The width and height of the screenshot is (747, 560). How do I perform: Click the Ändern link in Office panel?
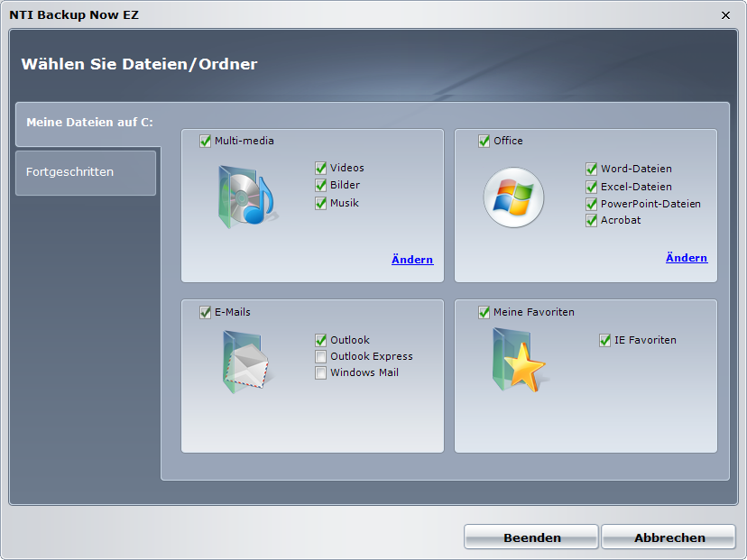click(687, 258)
